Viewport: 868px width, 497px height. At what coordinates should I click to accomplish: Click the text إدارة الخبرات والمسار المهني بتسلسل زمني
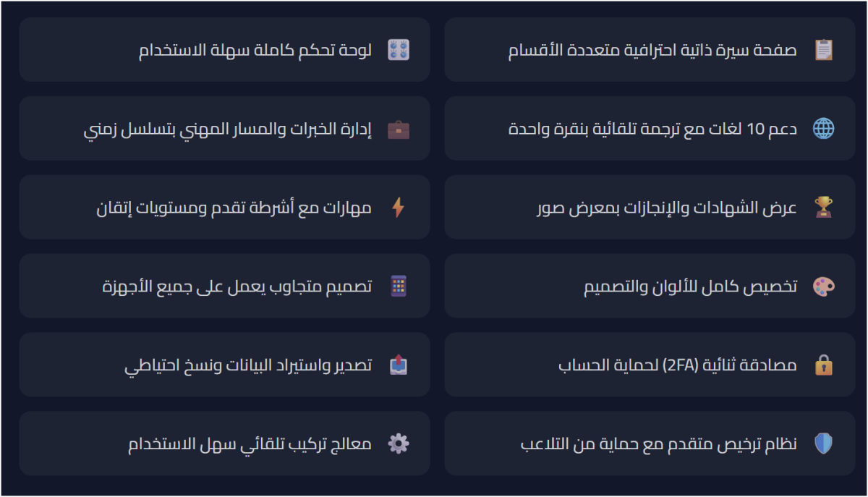[x=228, y=129]
